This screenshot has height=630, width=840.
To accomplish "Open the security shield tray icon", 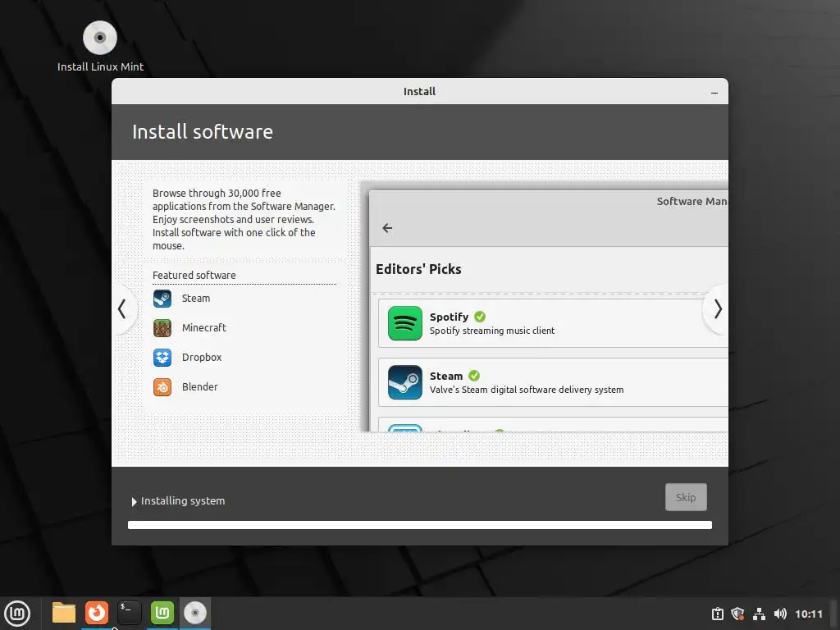I will click(737, 614).
